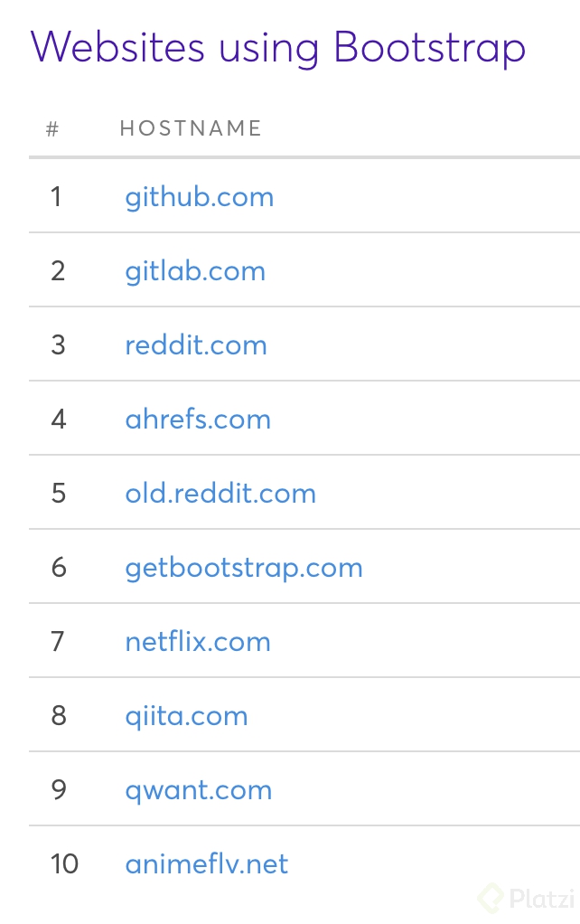Click rank number 6 in the table
This screenshot has width=580, height=924.
[59, 568]
